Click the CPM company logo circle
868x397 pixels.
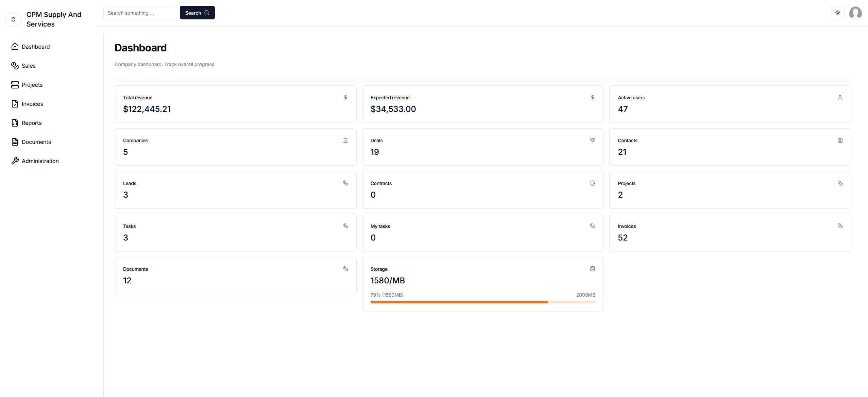(x=13, y=19)
